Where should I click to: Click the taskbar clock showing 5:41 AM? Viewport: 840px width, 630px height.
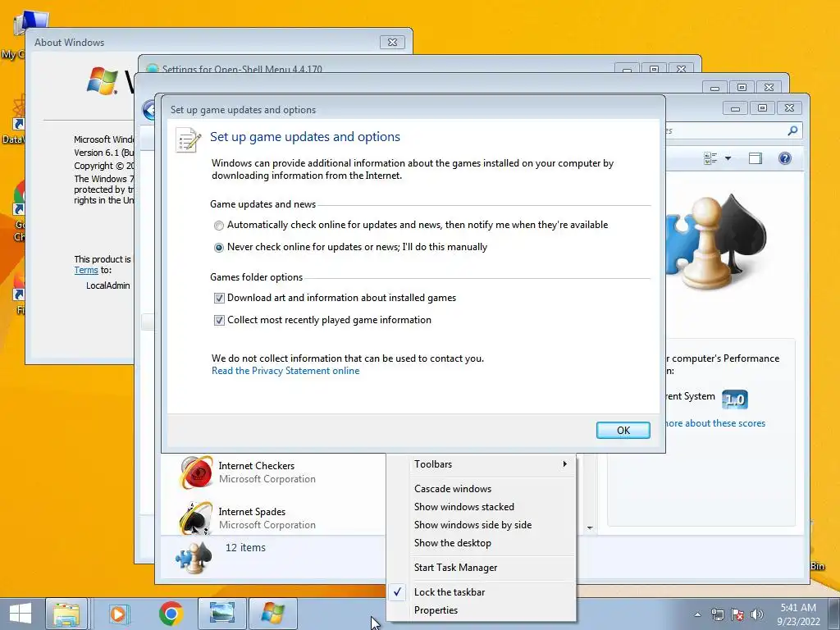[798, 614]
